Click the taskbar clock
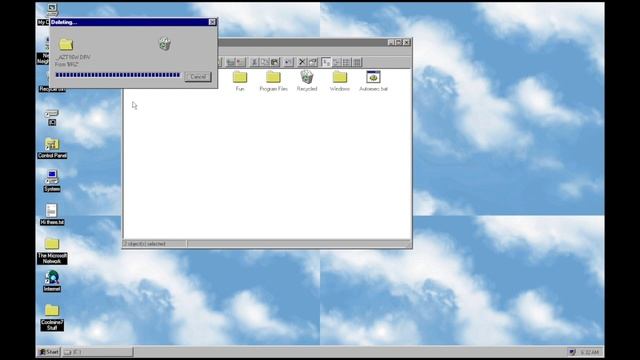640x360 pixels. [589, 352]
